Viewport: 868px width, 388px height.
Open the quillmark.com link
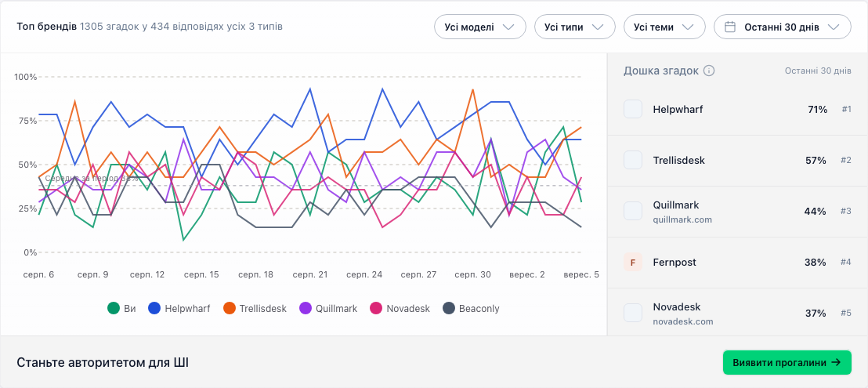click(682, 219)
